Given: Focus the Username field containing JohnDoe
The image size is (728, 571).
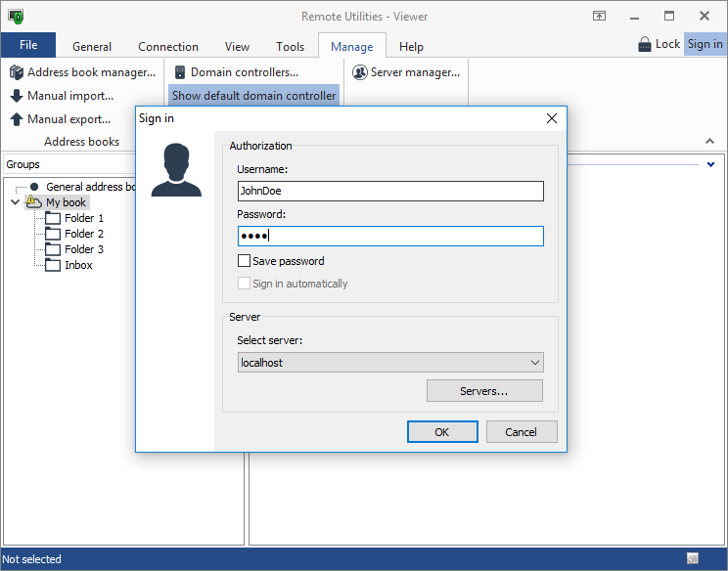Looking at the screenshot, I should coord(390,191).
